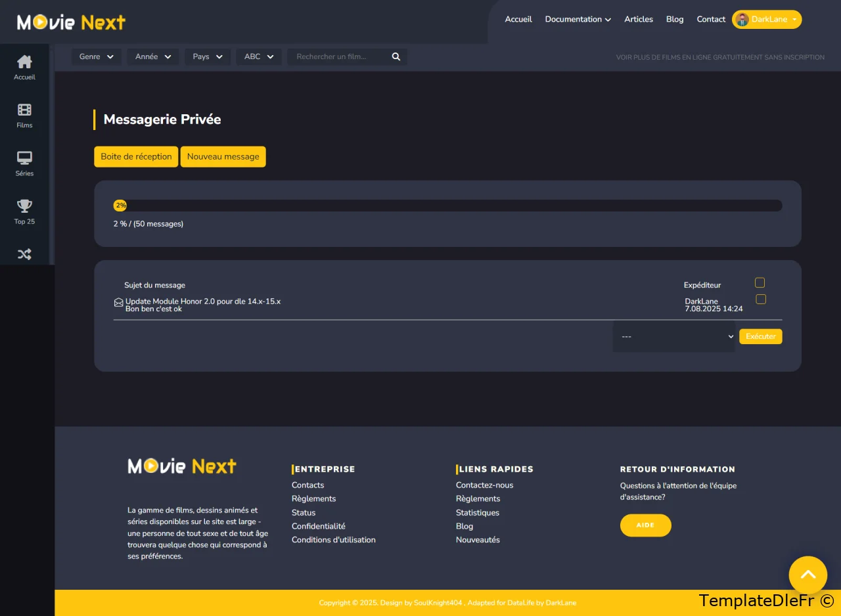Image resolution: width=841 pixels, height=616 pixels.
Task: Click the scroll-to-top arrow button
Action: [807, 575]
